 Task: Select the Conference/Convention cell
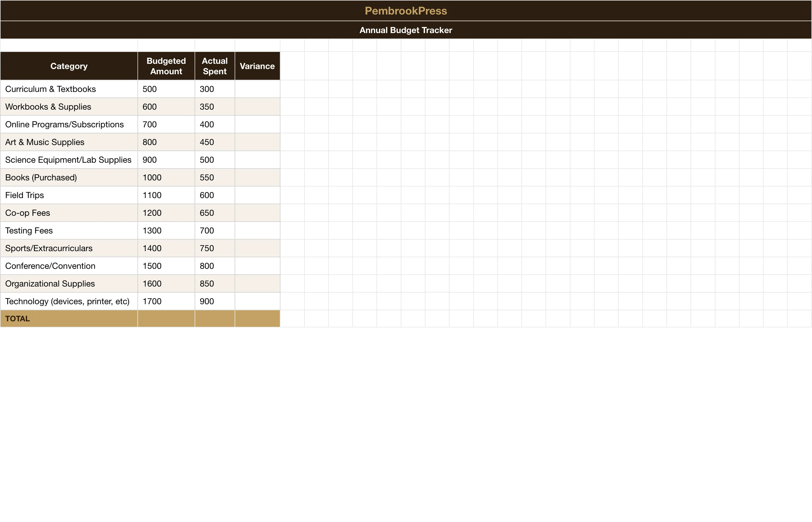69,266
